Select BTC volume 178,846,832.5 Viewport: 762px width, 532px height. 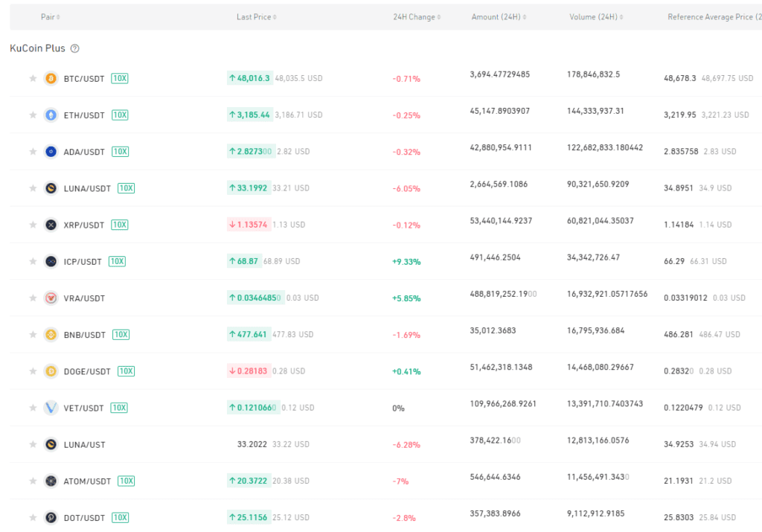(593, 74)
